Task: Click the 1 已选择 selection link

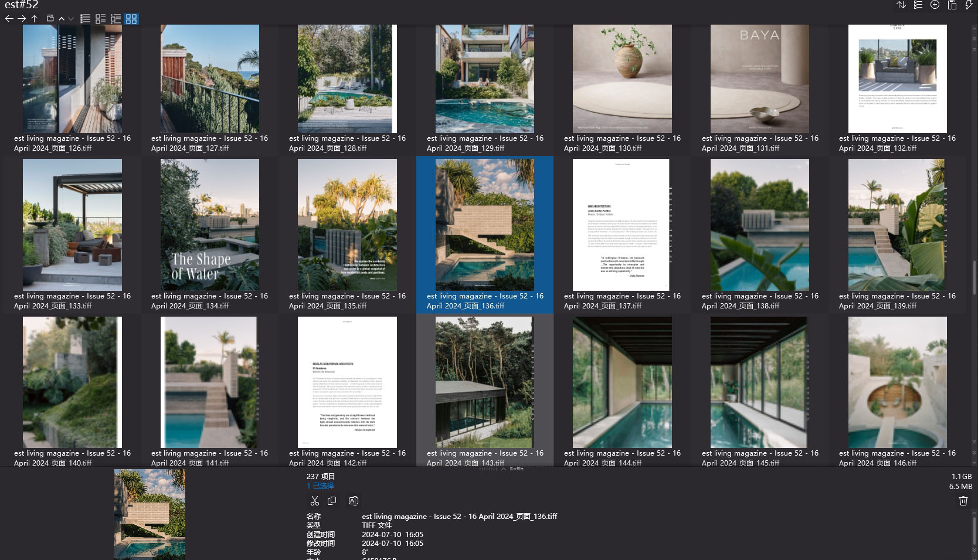Action: tap(320, 486)
